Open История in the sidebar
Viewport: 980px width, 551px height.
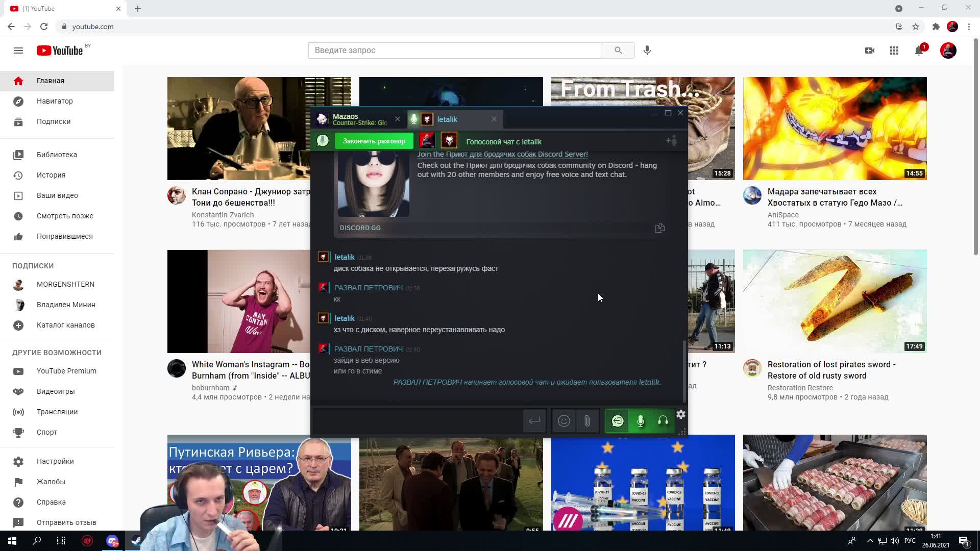57,175
